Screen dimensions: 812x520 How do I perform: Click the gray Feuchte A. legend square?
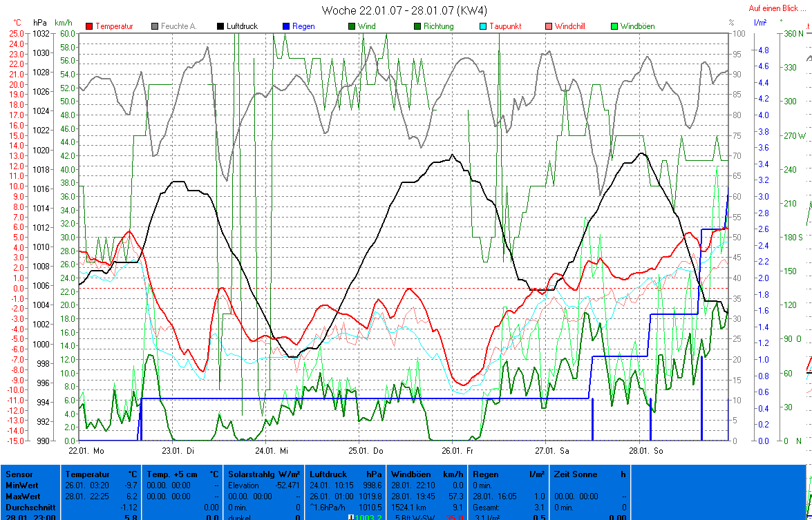155,26
